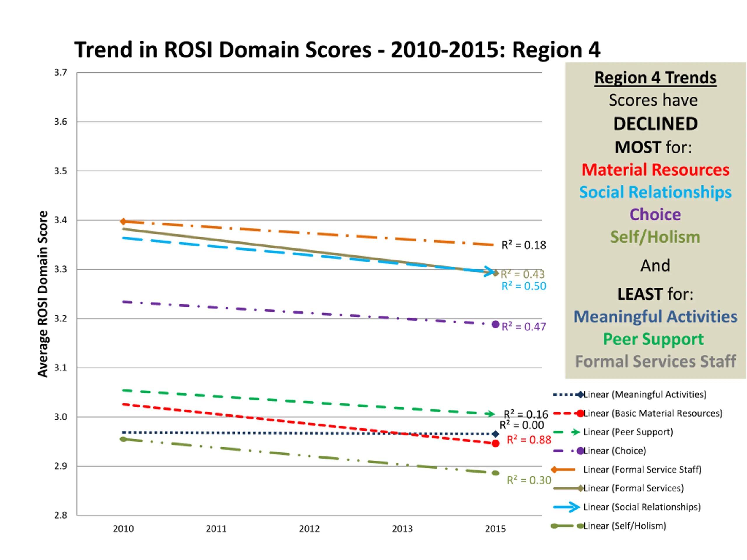747x560 pixels.
Task: Click the R² = 0.43 label
Action: pos(522,274)
